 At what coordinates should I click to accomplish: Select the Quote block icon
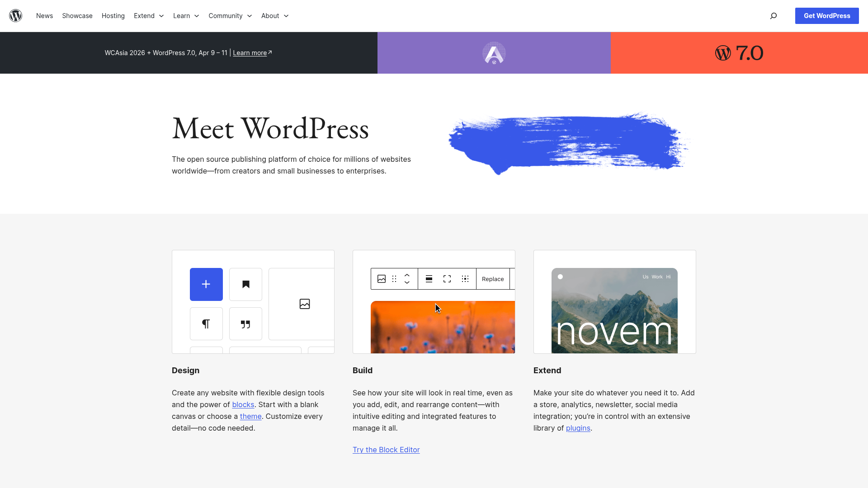tap(245, 324)
